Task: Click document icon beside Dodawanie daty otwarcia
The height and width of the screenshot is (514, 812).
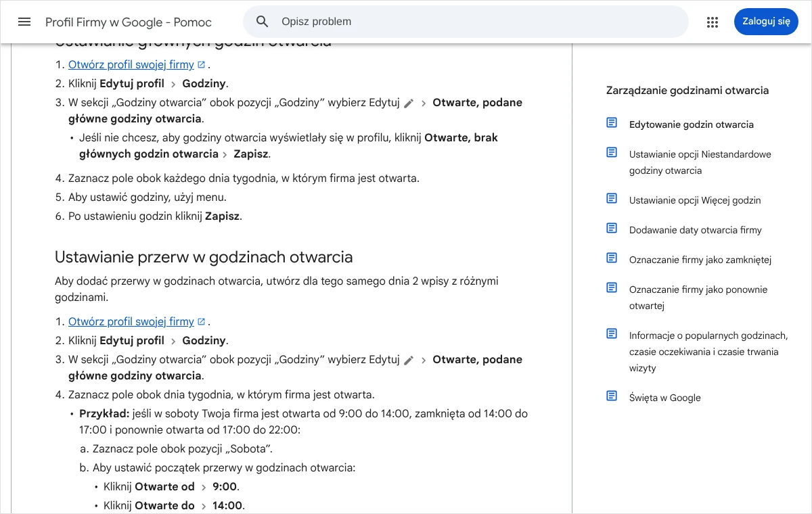Action: 612,229
